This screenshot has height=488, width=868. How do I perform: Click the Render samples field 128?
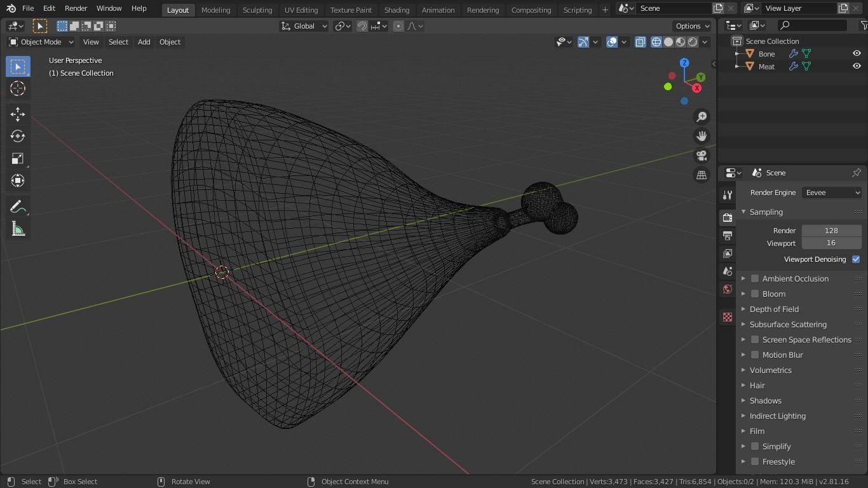[x=831, y=231]
